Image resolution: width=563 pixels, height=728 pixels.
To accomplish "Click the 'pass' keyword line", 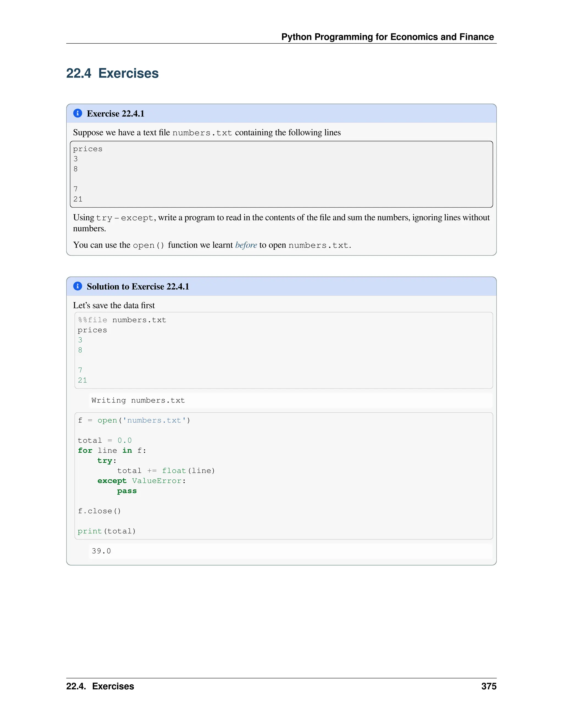I will [x=127, y=491].
